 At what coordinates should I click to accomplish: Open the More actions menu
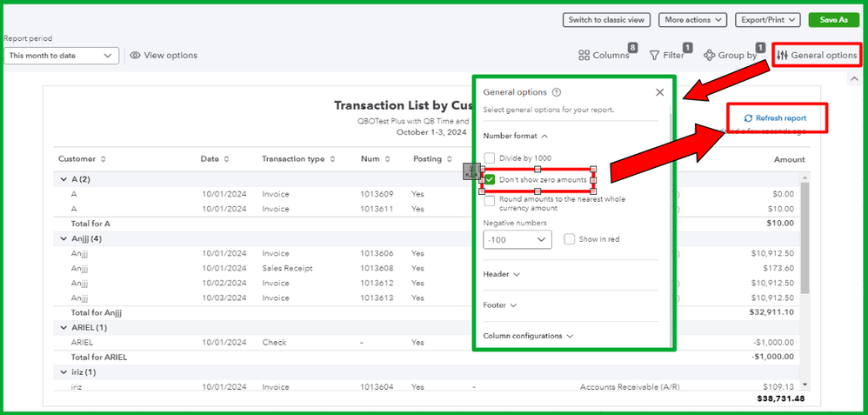coord(692,20)
